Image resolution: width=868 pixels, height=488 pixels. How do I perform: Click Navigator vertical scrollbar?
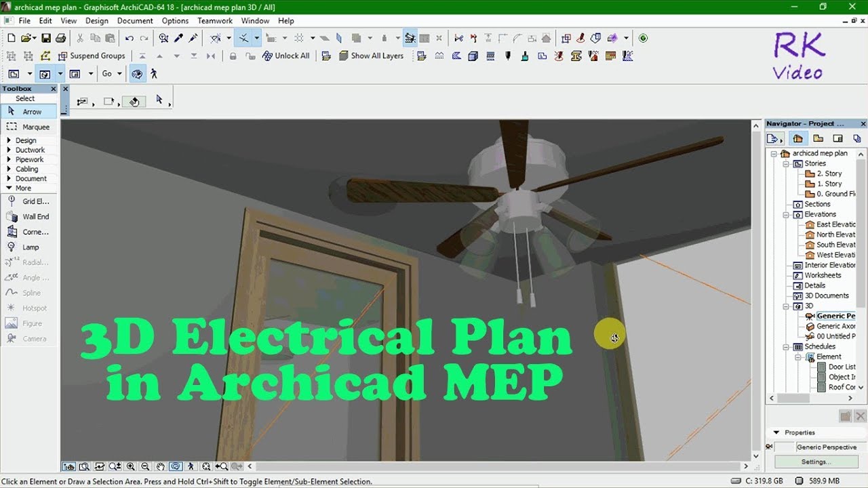tap(861, 270)
